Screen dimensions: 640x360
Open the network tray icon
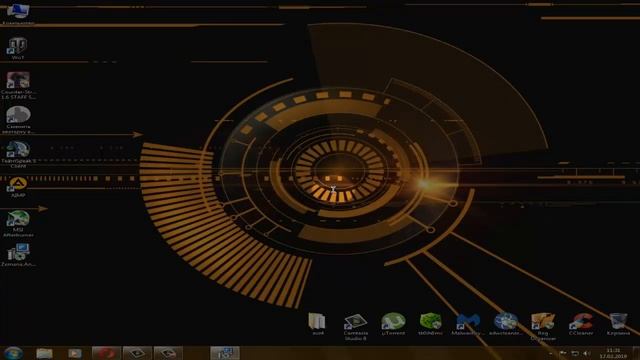point(575,353)
